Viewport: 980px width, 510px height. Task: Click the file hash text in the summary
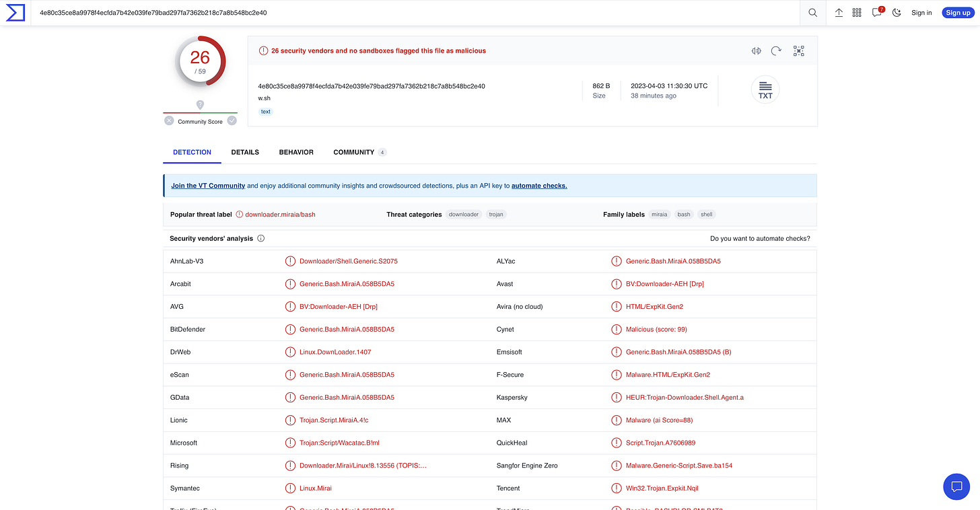tap(372, 86)
